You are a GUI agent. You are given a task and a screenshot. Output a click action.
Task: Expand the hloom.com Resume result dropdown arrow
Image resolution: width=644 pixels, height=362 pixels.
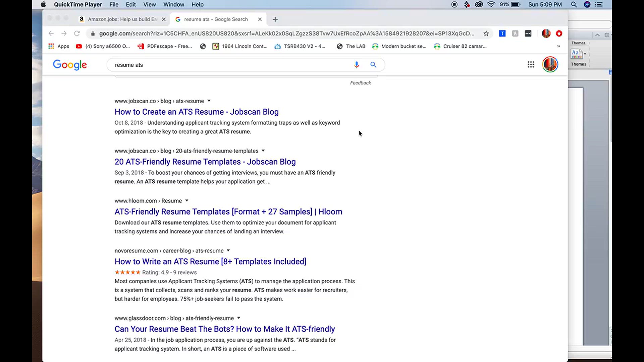pyautogui.click(x=187, y=201)
